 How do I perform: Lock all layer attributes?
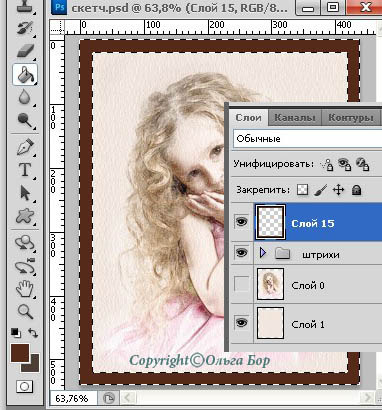tap(357, 190)
